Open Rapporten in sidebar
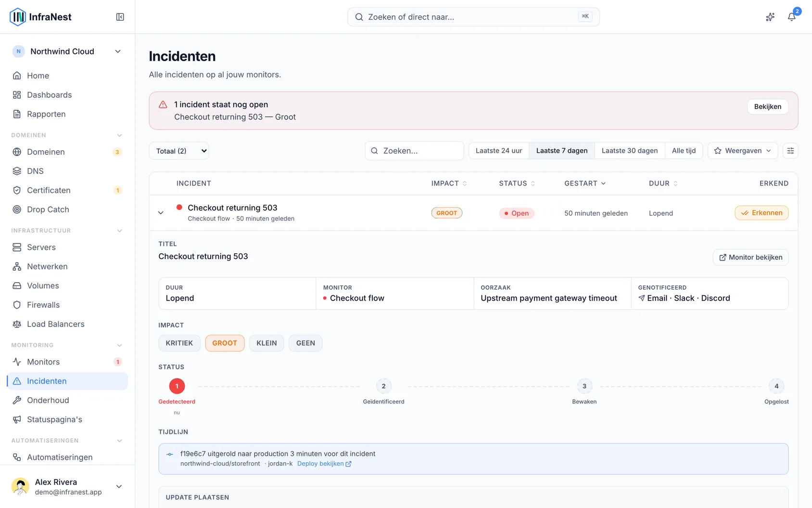The width and height of the screenshot is (812, 508). [67, 114]
